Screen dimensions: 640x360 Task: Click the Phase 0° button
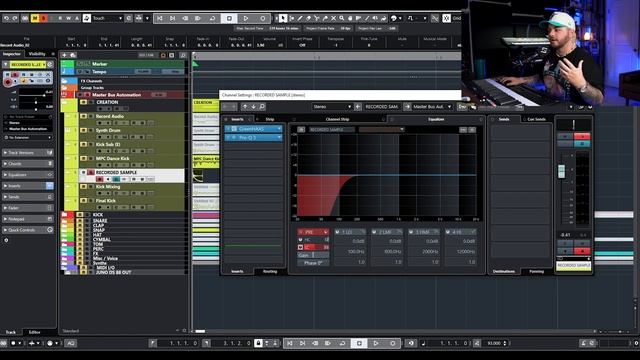(313, 263)
